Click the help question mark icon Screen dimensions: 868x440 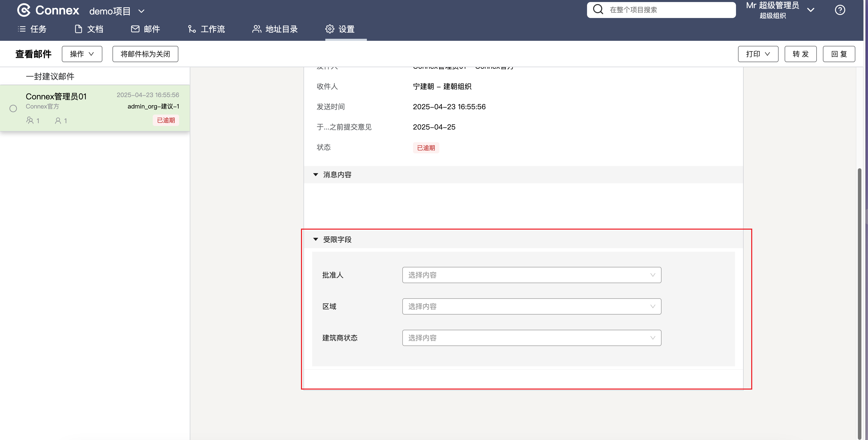[840, 10]
